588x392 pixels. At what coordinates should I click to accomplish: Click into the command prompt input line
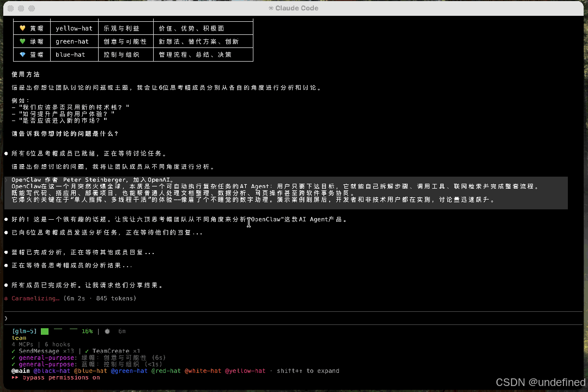(x=294, y=318)
